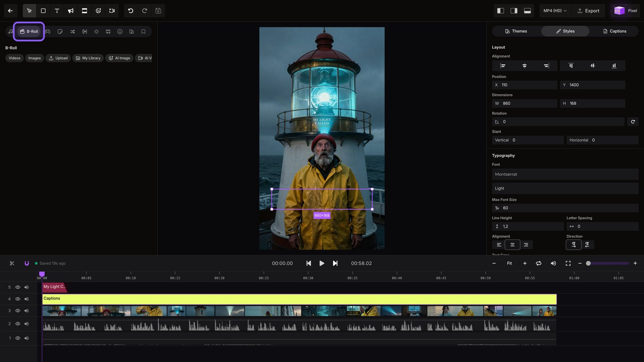Viewport: 644px width, 362px height.
Task: Select the Videos B-Roll filter
Action: [x=14, y=58]
